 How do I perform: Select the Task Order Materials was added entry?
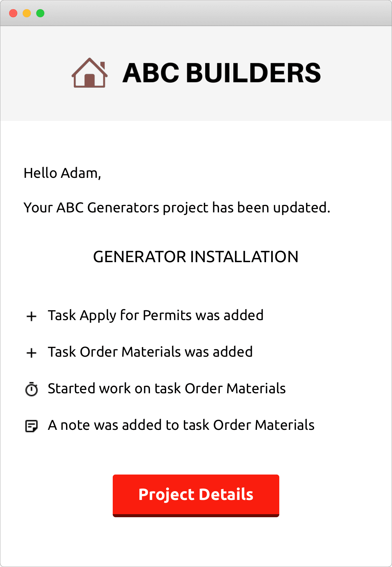click(150, 352)
